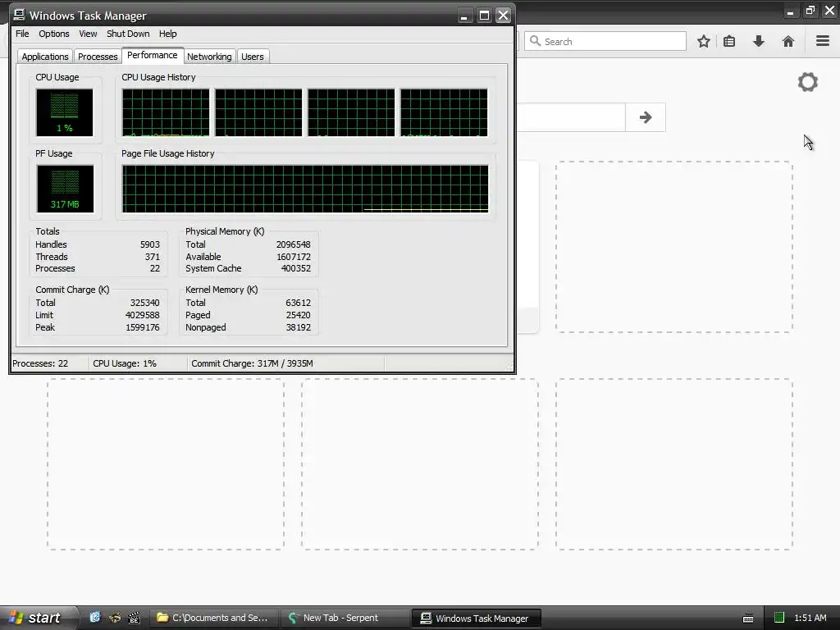Select the Performance tab
Screen dimensions: 840x630
[152, 55]
